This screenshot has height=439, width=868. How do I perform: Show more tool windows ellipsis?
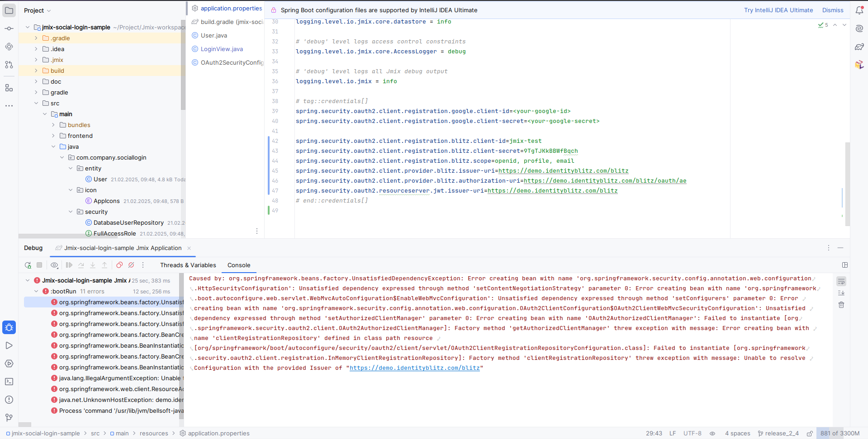(9, 106)
